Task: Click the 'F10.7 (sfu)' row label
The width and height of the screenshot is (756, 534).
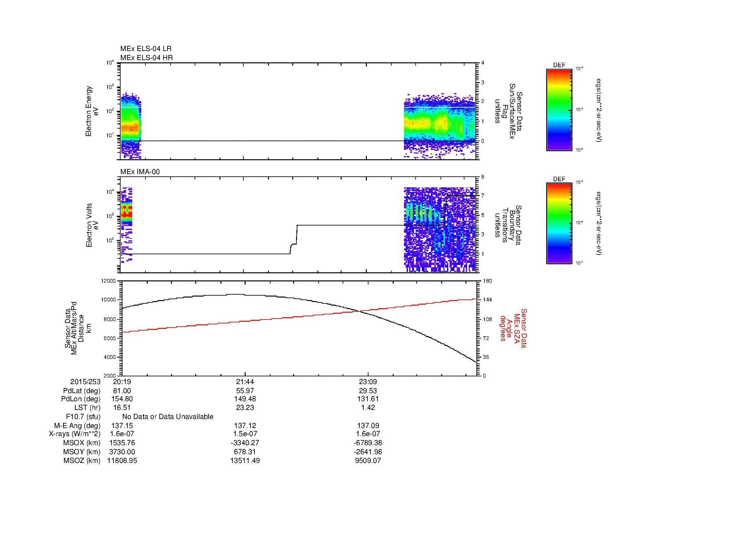Action: (x=83, y=417)
